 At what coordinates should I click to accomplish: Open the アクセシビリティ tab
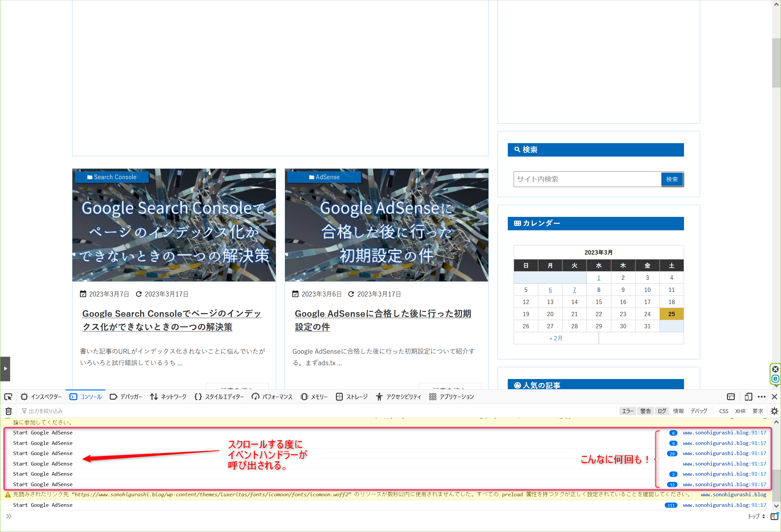pyautogui.click(x=399, y=397)
